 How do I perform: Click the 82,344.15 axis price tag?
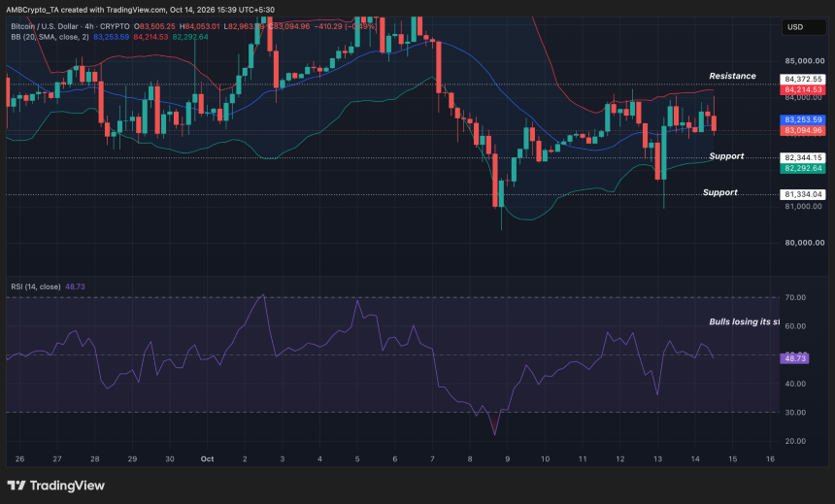click(x=803, y=157)
